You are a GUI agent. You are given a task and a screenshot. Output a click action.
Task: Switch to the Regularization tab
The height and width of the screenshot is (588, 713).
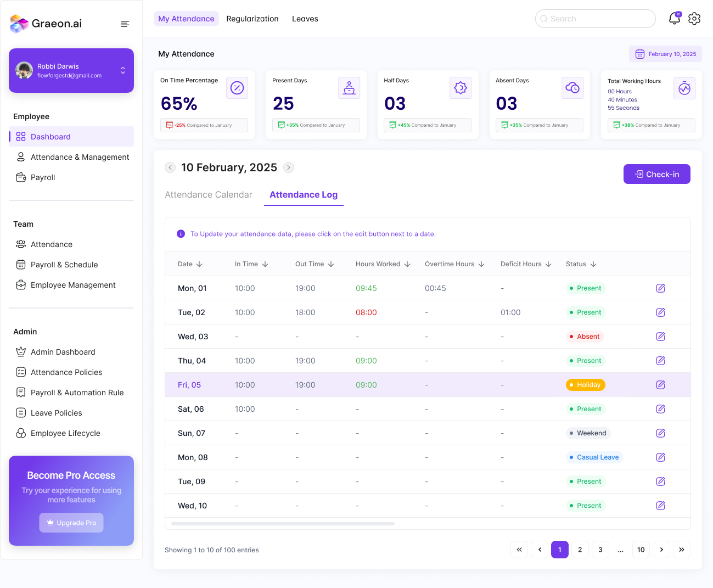pyautogui.click(x=252, y=18)
